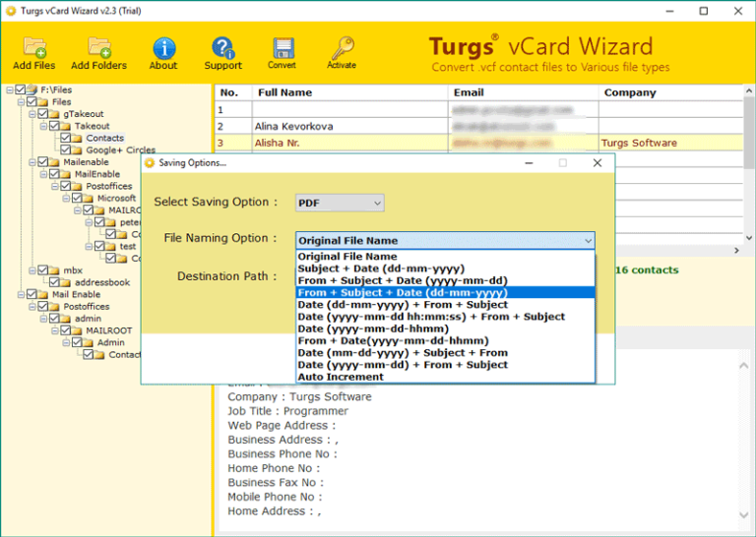Collapse the Mail Enable tree node
Image resolution: width=756 pixels, height=537 pixels.
click(x=22, y=295)
